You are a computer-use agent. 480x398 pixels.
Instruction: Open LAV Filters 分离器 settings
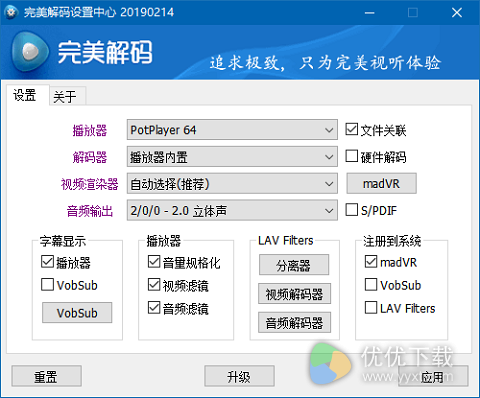(x=294, y=265)
